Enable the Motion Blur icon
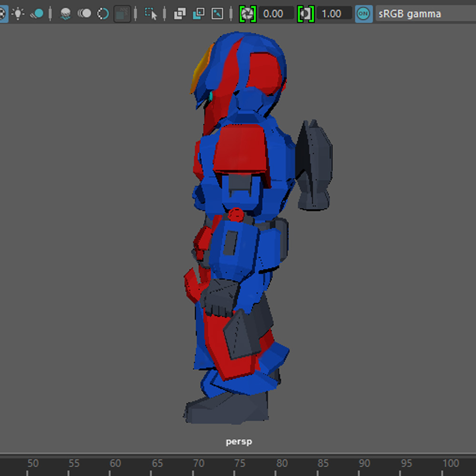 [84, 14]
